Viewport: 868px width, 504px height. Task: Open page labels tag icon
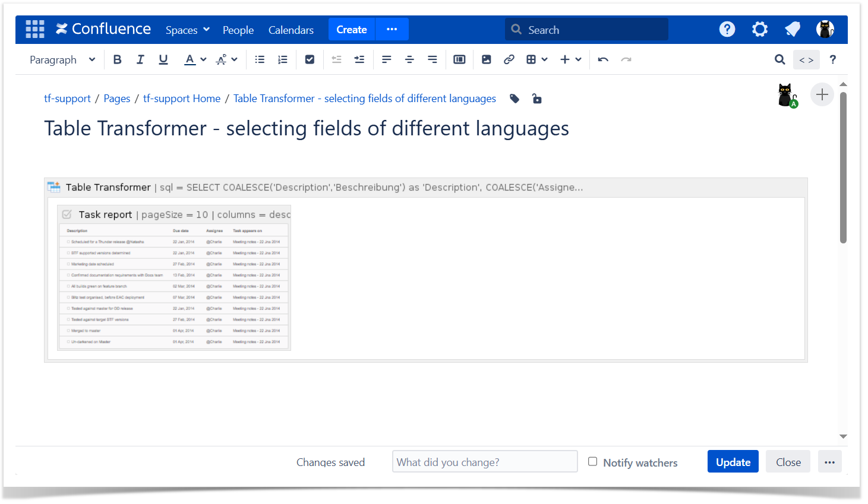click(x=515, y=99)
